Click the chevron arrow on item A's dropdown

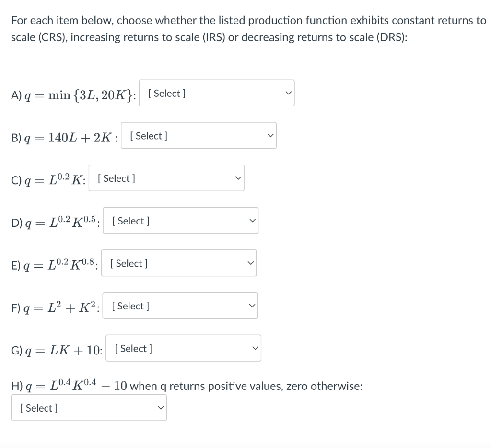(x=289, y=93)
